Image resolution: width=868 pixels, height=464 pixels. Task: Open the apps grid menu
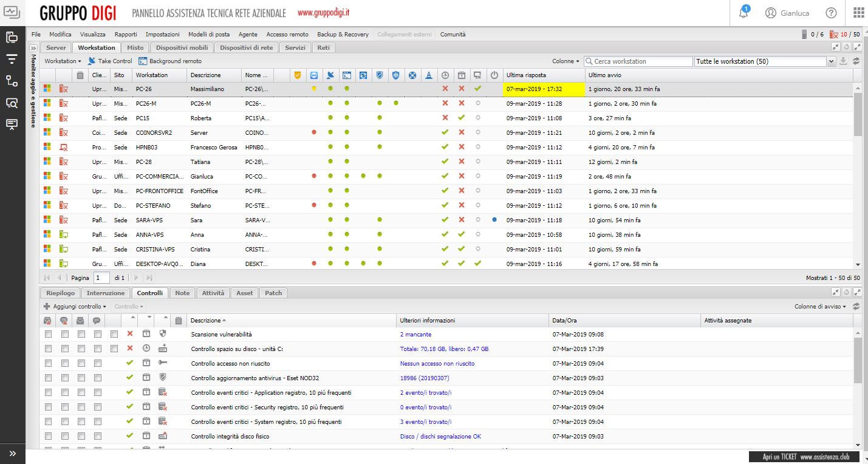[858, 13]
